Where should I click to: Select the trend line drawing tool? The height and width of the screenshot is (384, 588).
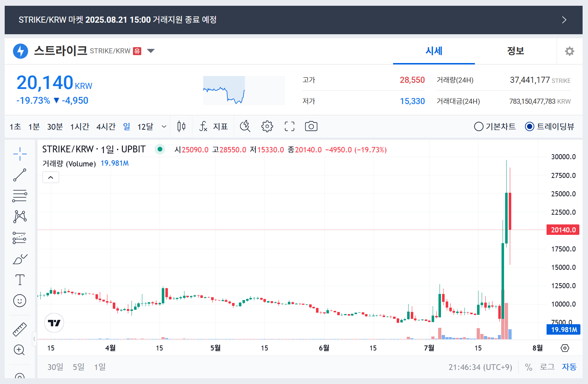[20, 174]
